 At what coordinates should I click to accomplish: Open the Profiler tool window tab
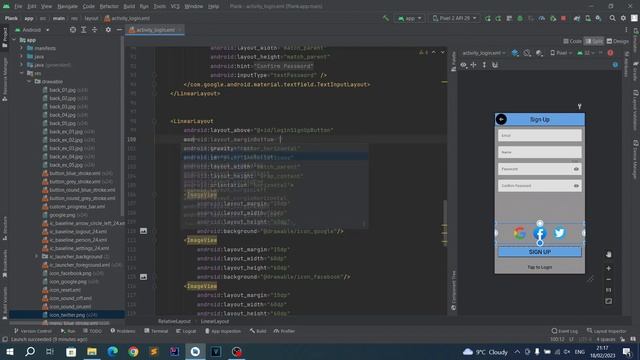[x=284, y=331]
